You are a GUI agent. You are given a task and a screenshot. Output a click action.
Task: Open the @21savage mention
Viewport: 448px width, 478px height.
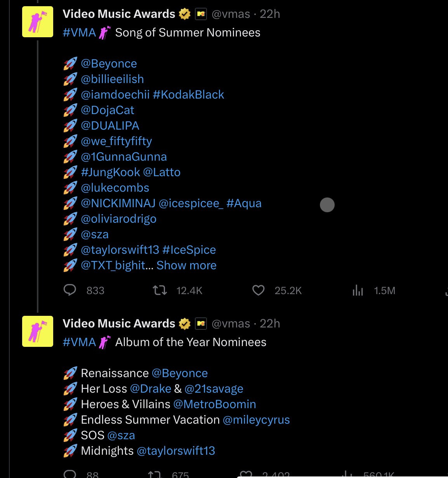tap(214, 389)
